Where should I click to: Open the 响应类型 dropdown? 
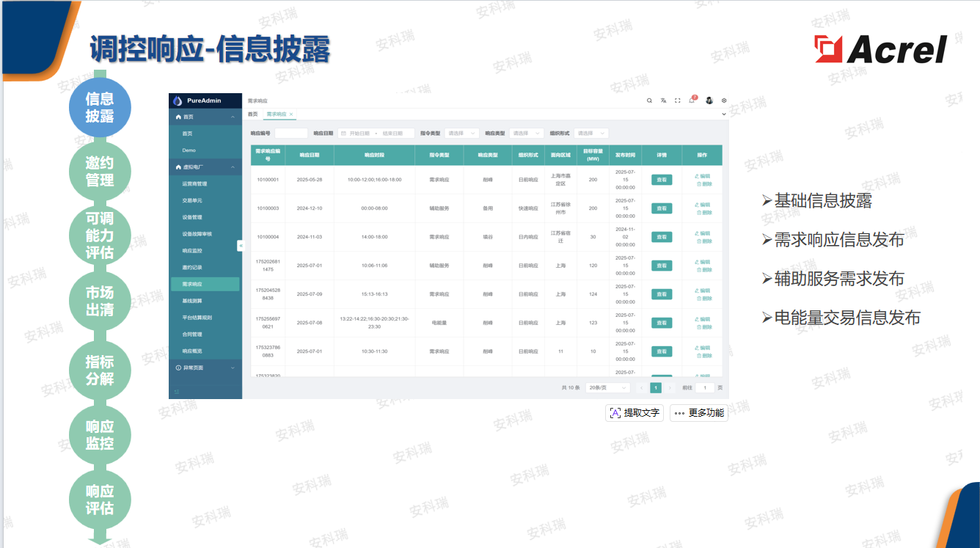(x=526, y=134)
